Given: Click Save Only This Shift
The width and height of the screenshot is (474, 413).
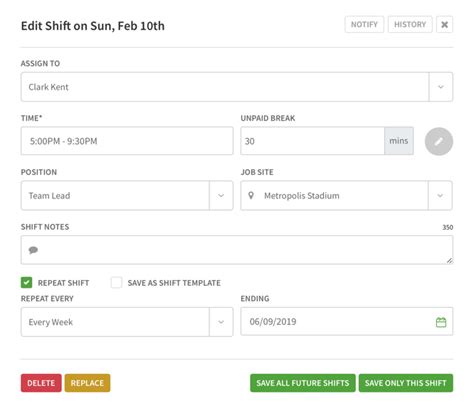Looking at the screenshot, I should click(406, 383).
